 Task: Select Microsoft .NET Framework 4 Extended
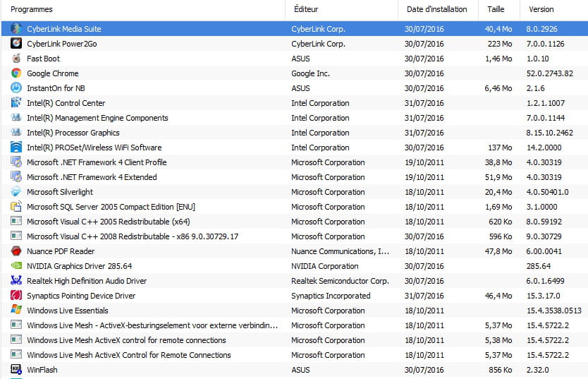(x=92, y=177)
